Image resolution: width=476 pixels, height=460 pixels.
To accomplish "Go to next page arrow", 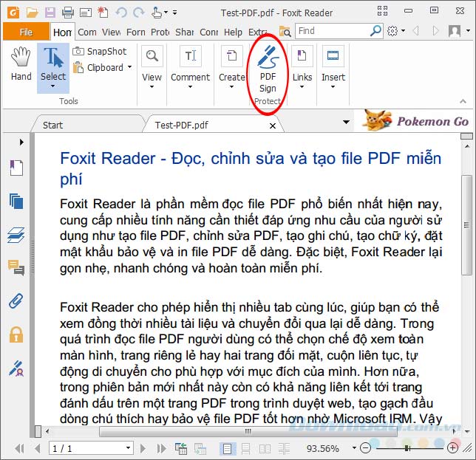I will tap(143, 448).
